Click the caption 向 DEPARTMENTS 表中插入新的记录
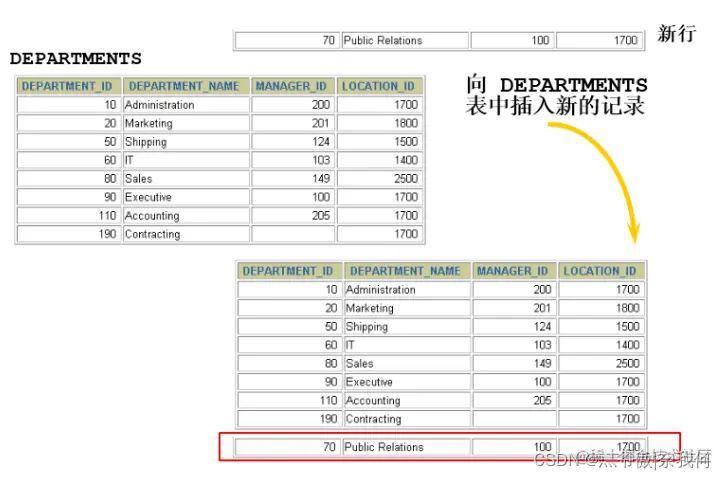The image size is (727, 480). click(x=556, y=96)
